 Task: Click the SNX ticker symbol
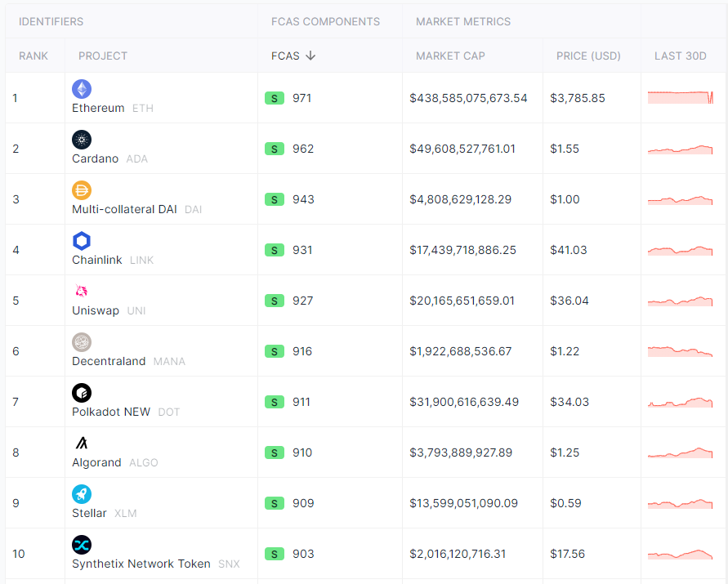tap(229, 564)
